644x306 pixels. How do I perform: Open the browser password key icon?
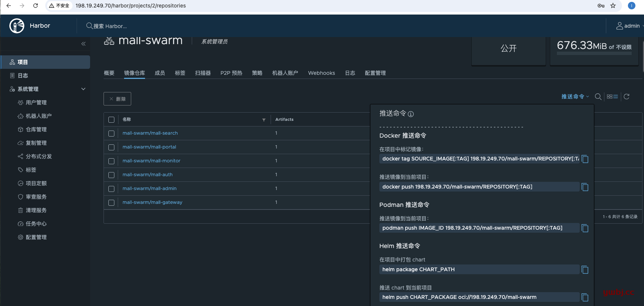click(601, 6)
